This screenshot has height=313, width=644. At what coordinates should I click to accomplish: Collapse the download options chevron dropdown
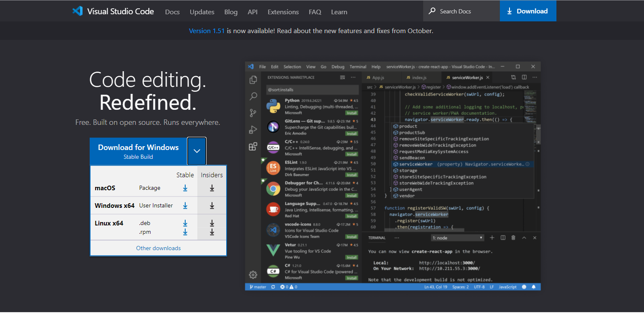[197, 151]
